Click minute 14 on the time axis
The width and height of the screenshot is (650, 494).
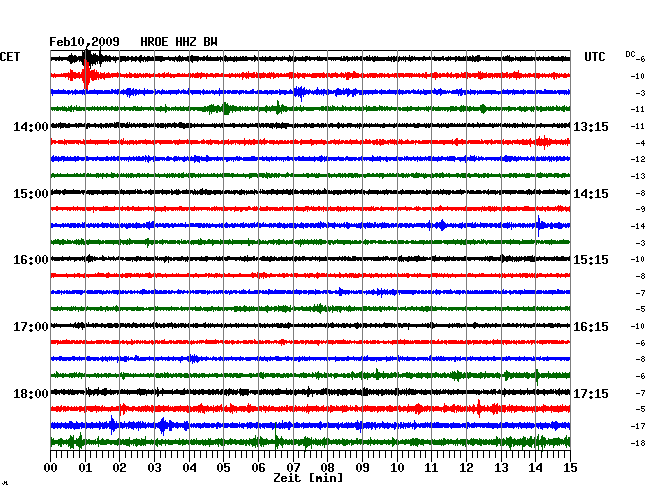click(x=536, y=468)
